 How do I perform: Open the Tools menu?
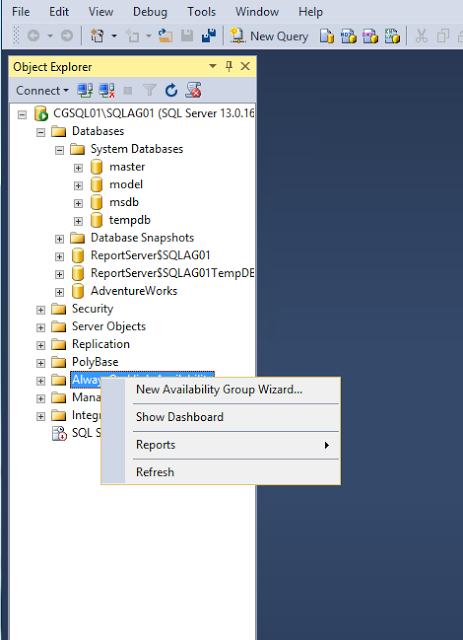pyautogui.click(x=201, y=12)
